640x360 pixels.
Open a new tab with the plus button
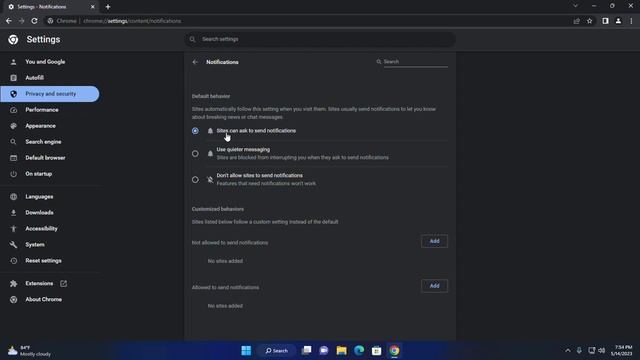pyautogui.click(x=108, y=7)
